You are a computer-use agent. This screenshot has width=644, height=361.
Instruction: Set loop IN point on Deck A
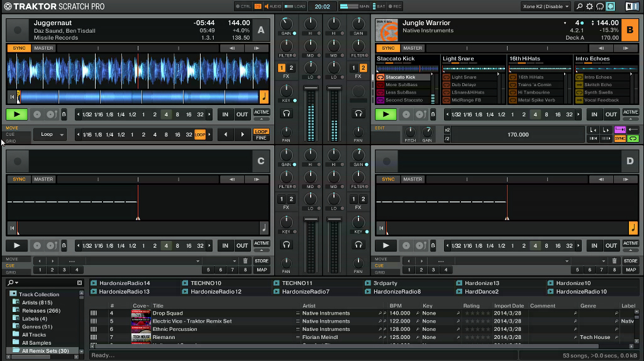pos(225,114)
